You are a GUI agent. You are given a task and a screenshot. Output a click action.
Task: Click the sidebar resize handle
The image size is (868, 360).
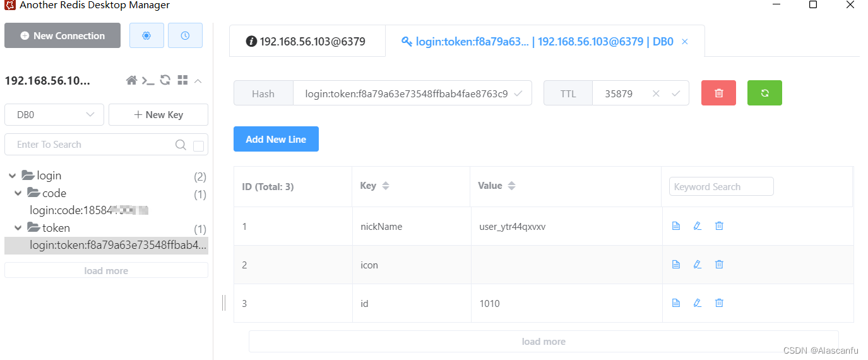pos(223,303)
